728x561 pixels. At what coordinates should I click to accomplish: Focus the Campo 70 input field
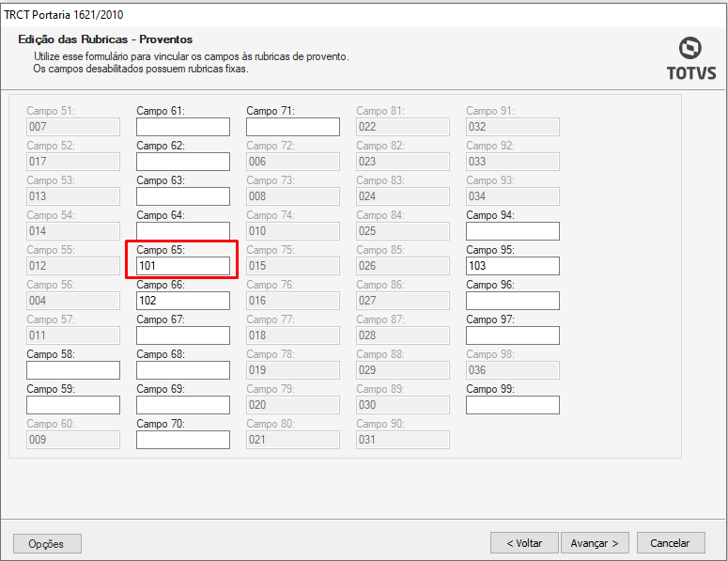[x=183, y=441]
